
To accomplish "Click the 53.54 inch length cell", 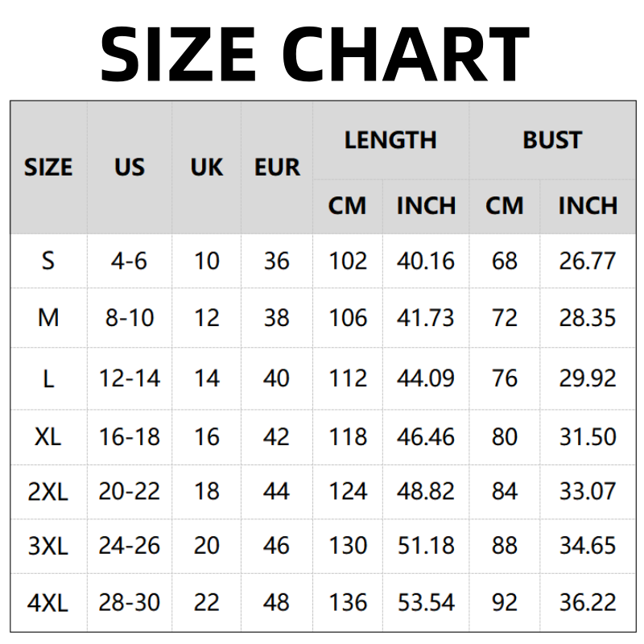I will 426,601.
